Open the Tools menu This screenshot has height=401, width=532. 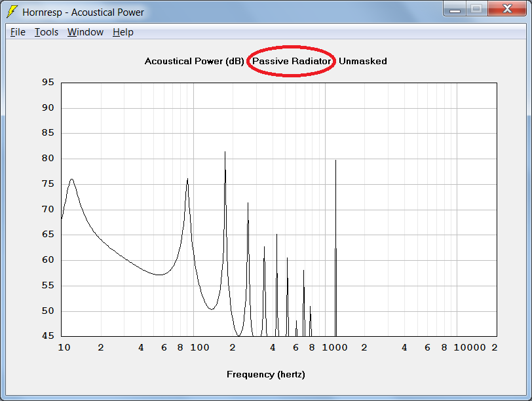click(47, 32)
